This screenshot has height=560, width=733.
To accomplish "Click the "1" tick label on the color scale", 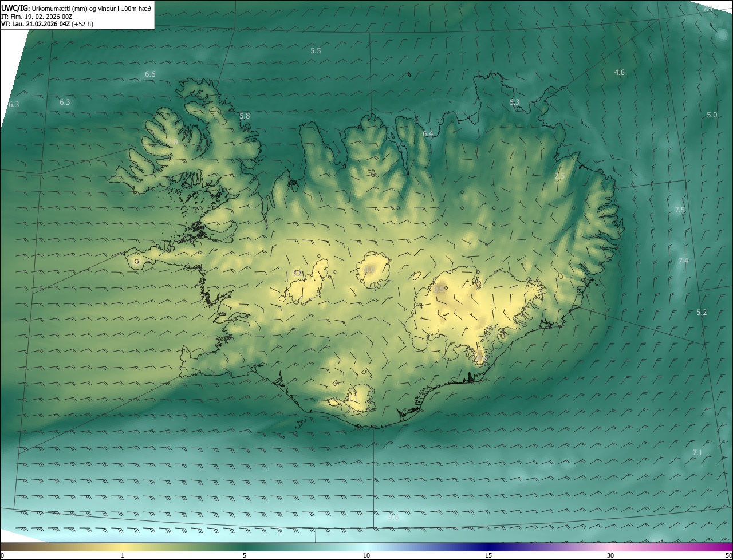I will click(123, 555).
